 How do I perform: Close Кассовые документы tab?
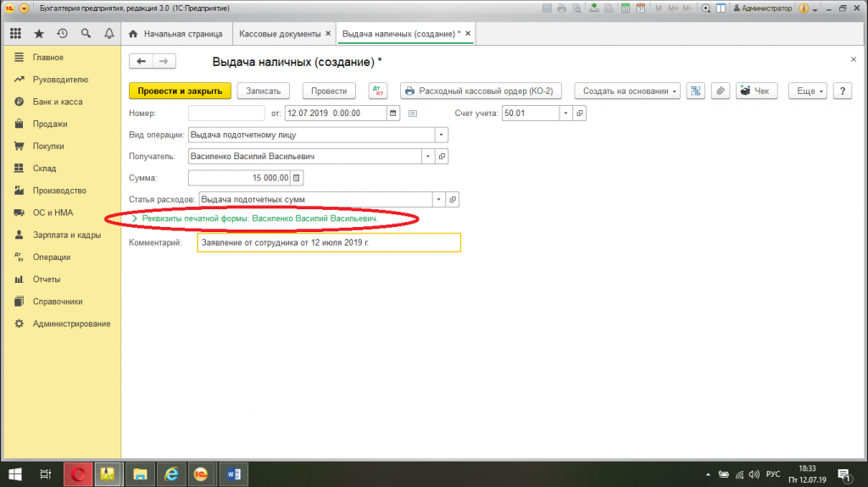click(328, 34)
